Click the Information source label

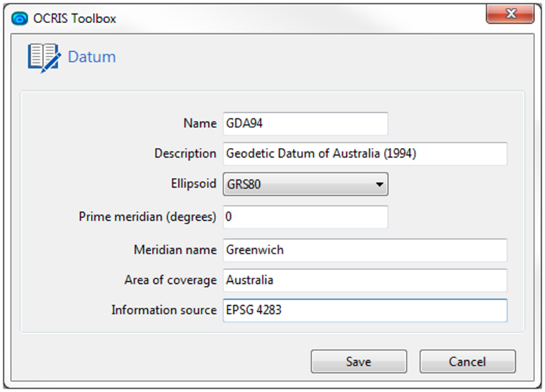[164, 310]
